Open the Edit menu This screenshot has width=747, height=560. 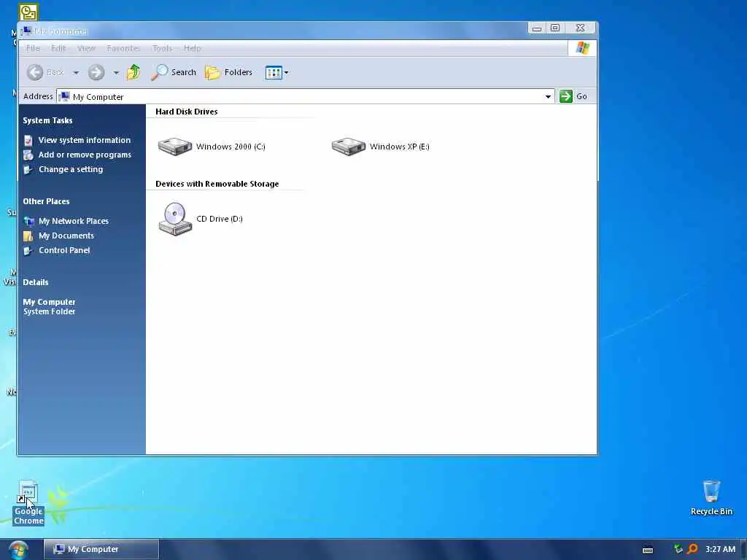[x=58, y=48]
